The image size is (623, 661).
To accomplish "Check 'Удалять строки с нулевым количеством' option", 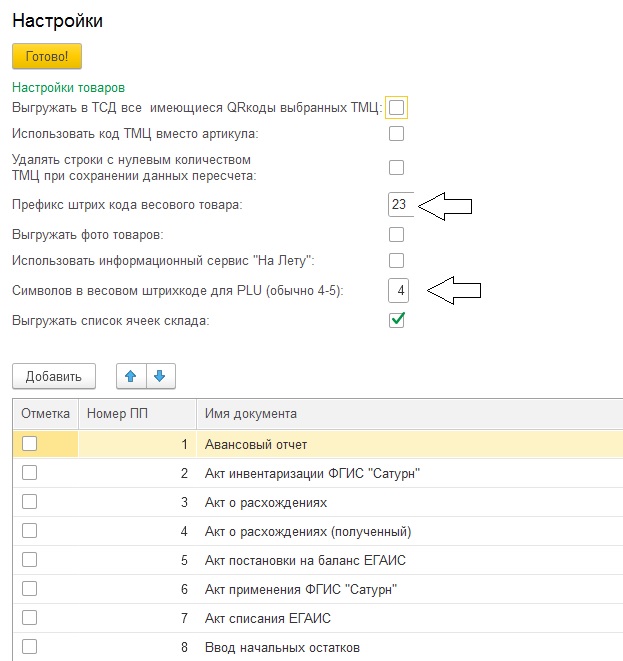I will coord(397,167).
